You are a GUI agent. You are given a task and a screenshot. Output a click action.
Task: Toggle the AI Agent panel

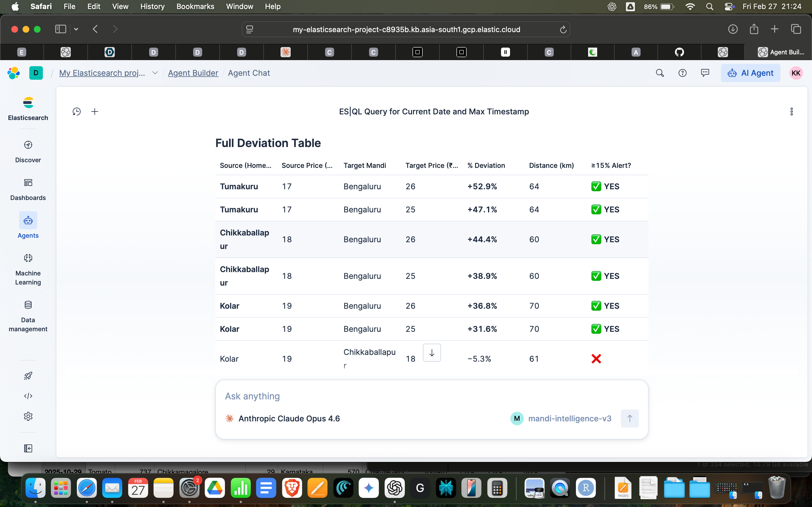click(x=750, y=73)
